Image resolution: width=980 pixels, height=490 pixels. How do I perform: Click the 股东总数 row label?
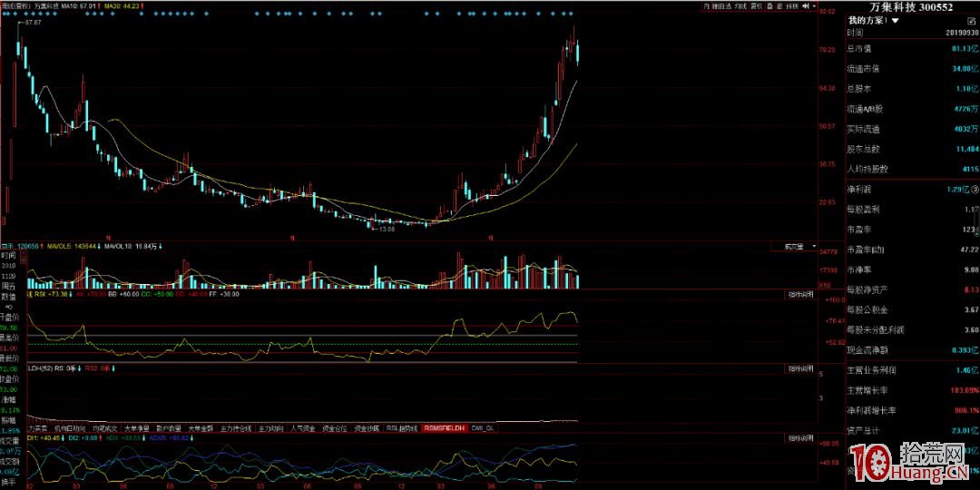pos(863,150)
